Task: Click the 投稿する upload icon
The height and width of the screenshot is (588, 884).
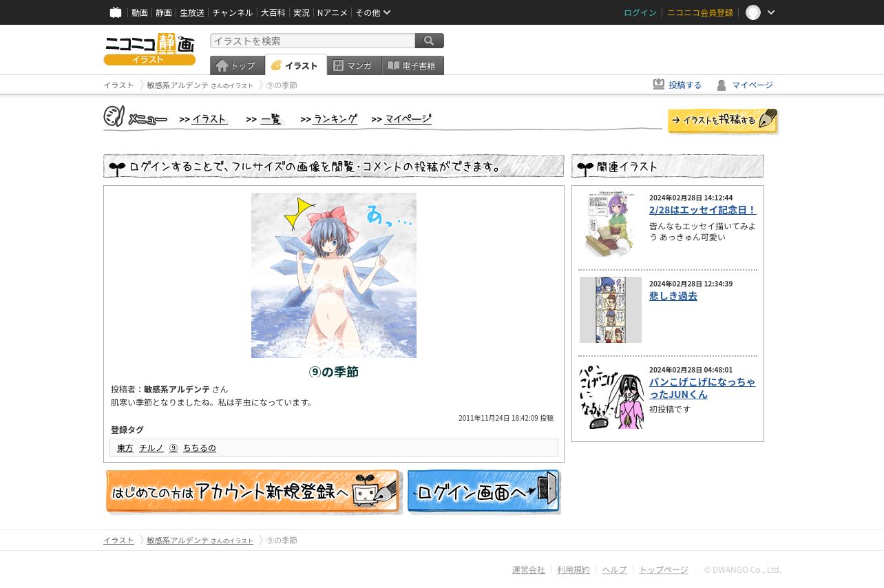Action: point(659,84)
